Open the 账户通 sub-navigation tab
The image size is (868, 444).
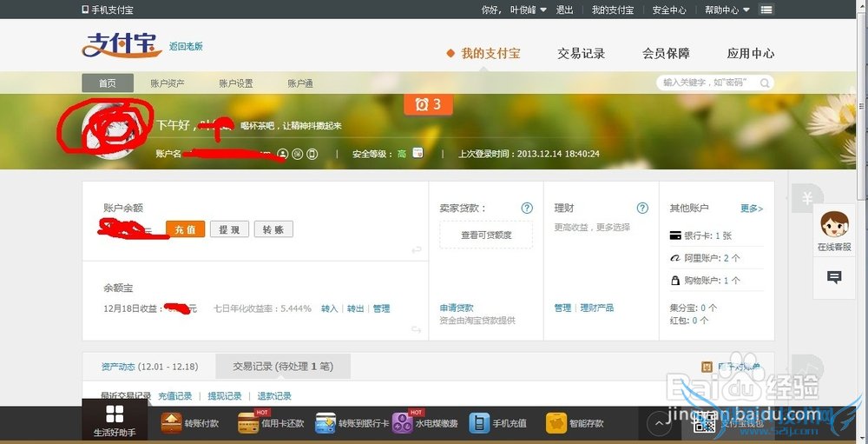click(300, 83)
